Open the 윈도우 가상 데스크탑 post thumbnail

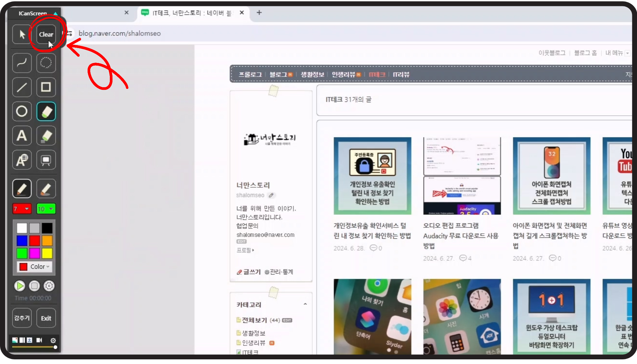(x=551, y=317)
